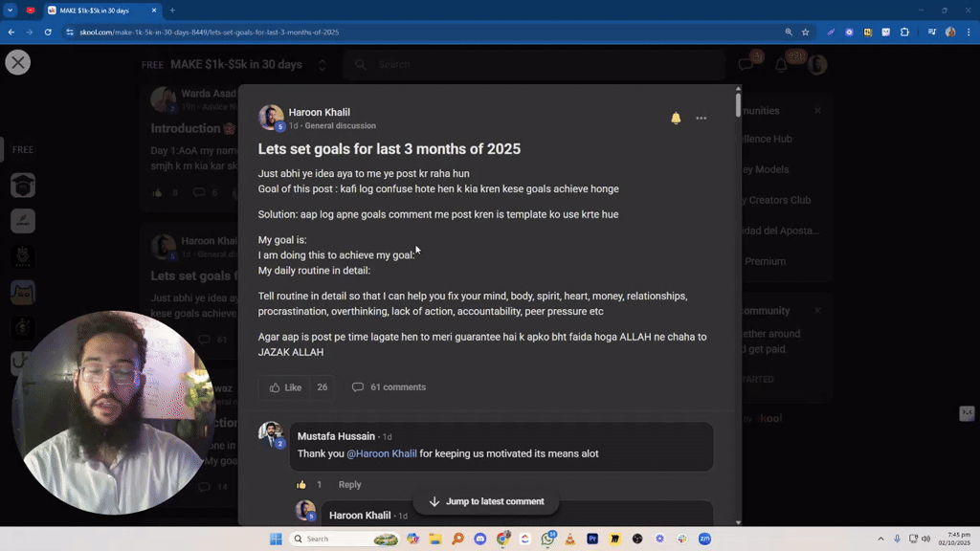Viewport: 980px width, 551px height.
Task: Open the Skool notifications bell in header
Action: pyautogui.click(x=781, y=64)
